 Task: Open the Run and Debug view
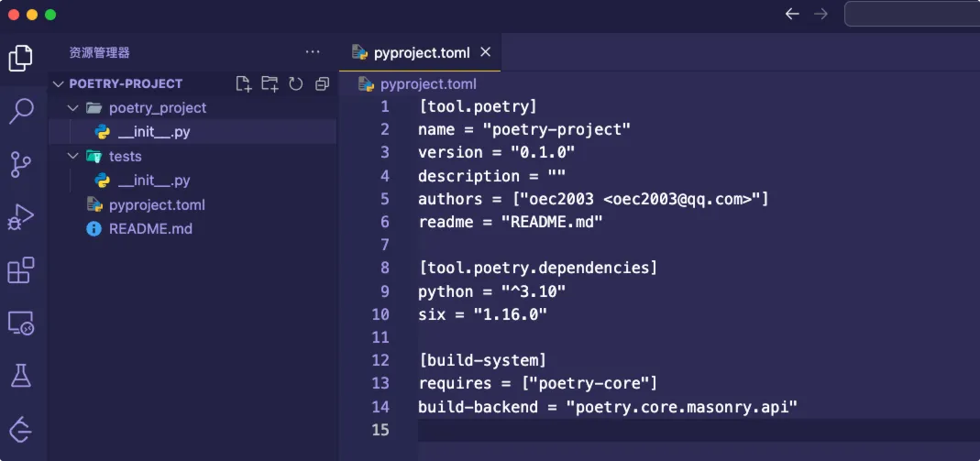tap(21, 217)
